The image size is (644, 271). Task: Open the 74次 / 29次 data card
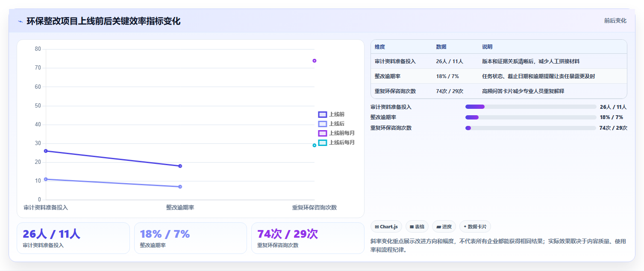(x=308, y=238)
